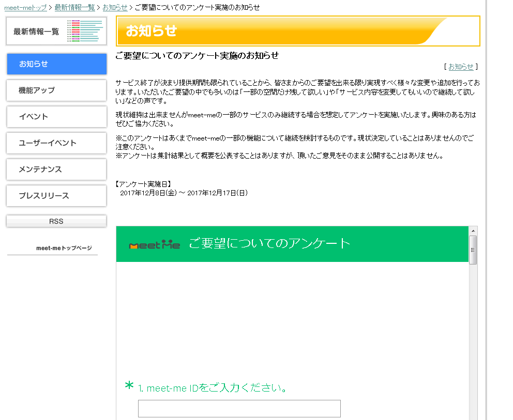513x420 pixels.
Task: Open the meet-meトップ breadcrumb link
Action: tap(25, 7)
